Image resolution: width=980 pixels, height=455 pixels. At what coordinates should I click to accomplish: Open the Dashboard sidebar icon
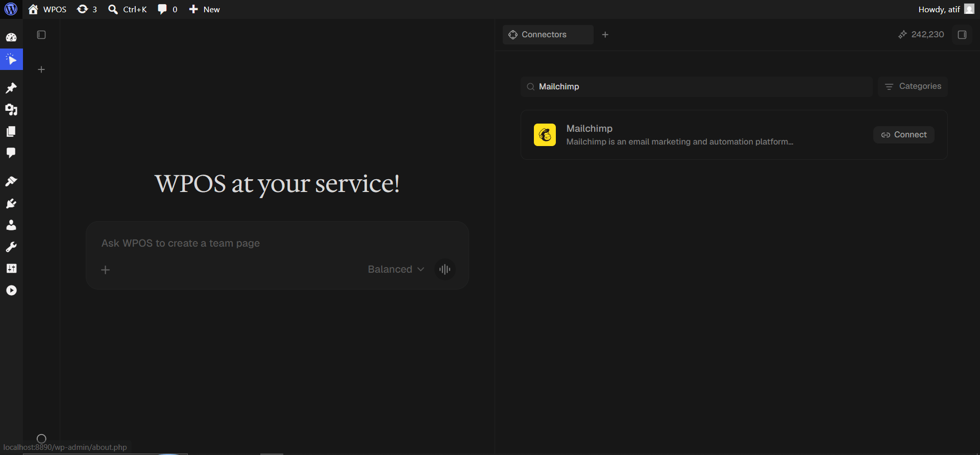pos(11,37)
